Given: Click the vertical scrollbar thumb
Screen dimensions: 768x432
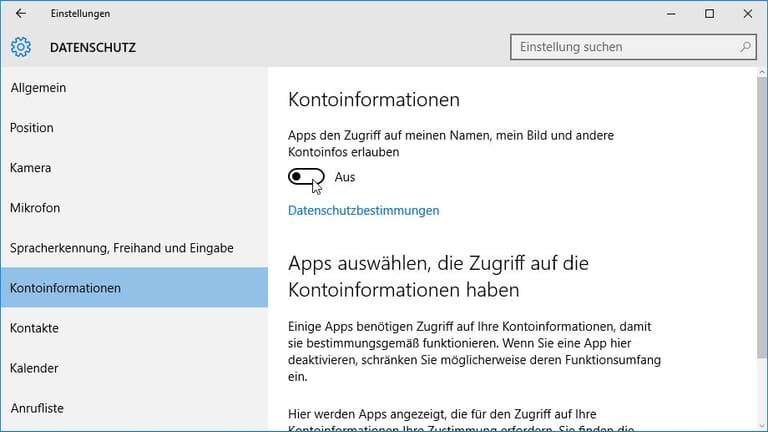Looking at the screenshot, I should tap(762, 218).
